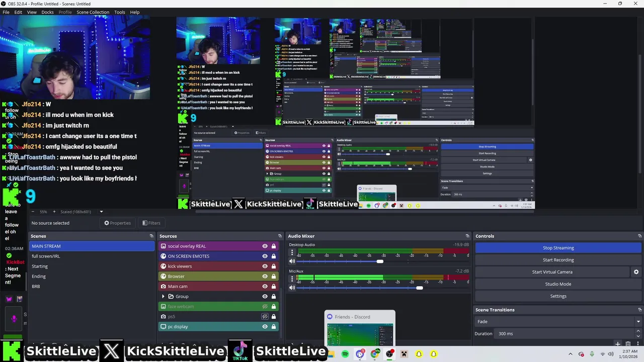Image resolution: width=644 pixels, height=362 pixels.
Task: Click the monitor icon of pc display source
Action: [x=163, y=327]
